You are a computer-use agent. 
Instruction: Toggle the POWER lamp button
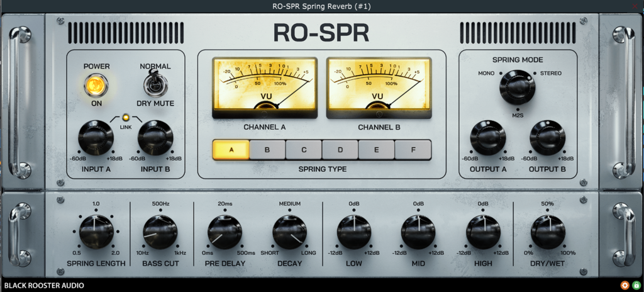[96, 86]
